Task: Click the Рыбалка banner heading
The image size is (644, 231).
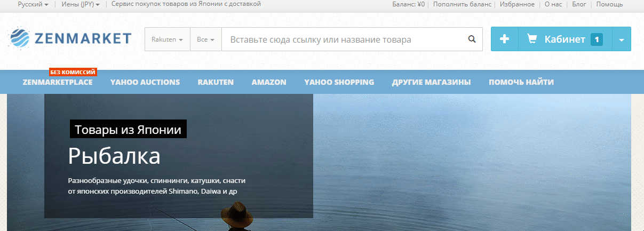Action: [x=114, y=156]
